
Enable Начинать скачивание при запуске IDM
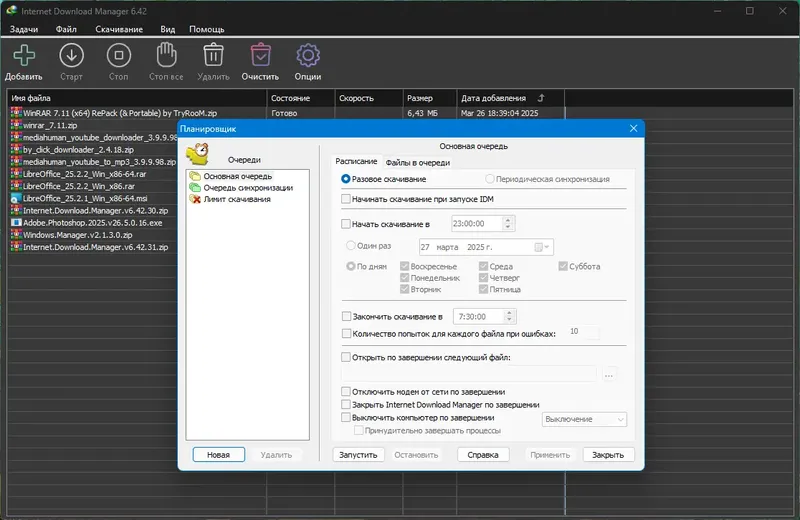point(346,199)
